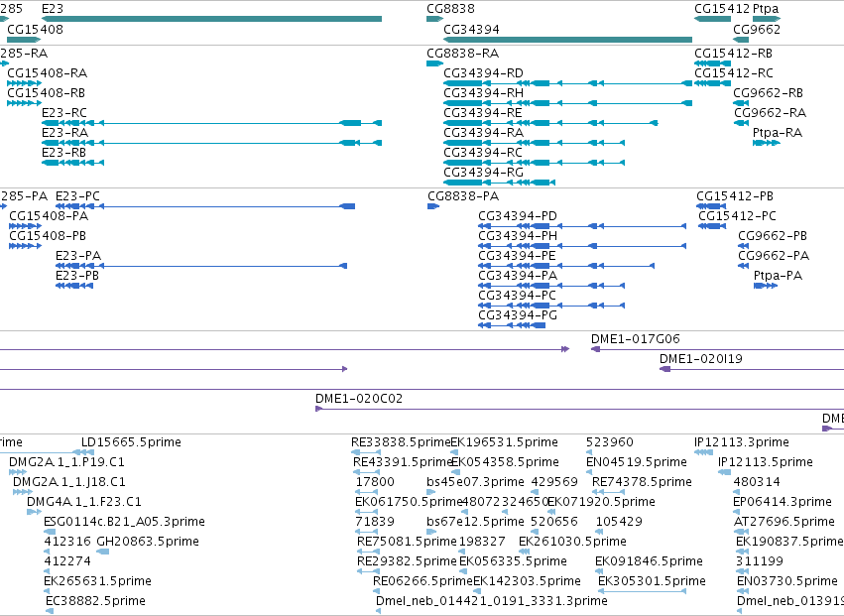Viewport: 844px width, 616px height.
Task: Select protein CG15408-PA
Action: pyautogui.click(x=26, y=226)
